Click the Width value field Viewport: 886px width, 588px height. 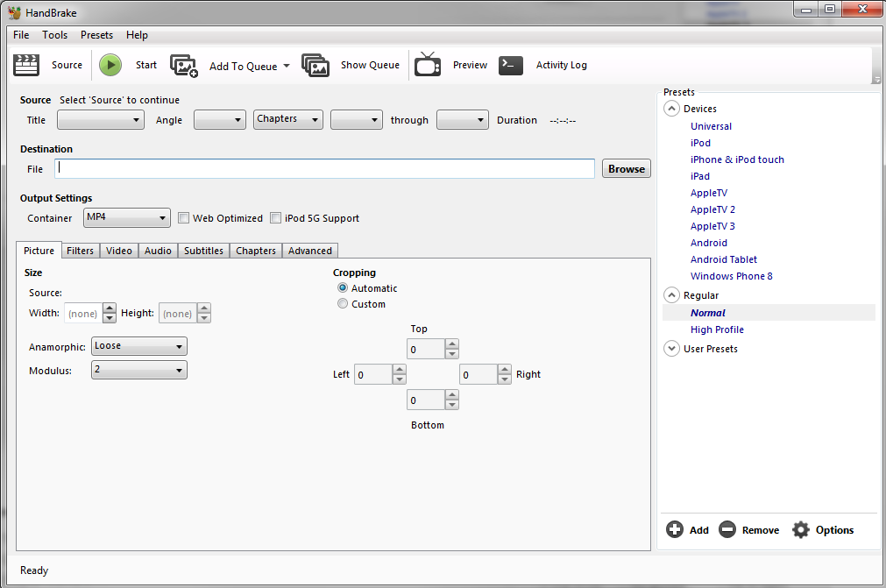click(83, 314)
